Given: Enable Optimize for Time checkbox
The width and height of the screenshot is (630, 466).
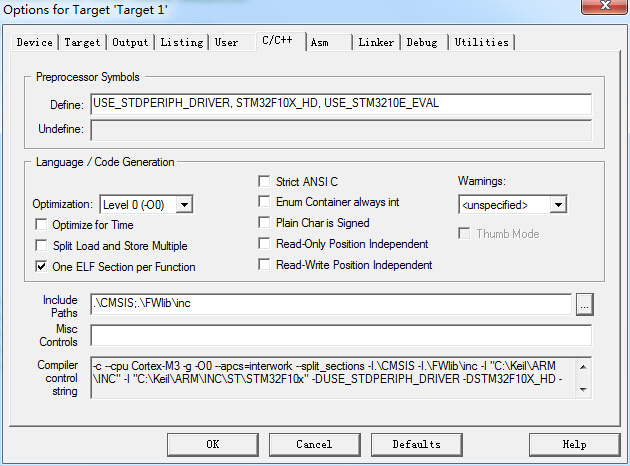Looking at the screenshot, I should pyautogui.click(x=42, y=224).
